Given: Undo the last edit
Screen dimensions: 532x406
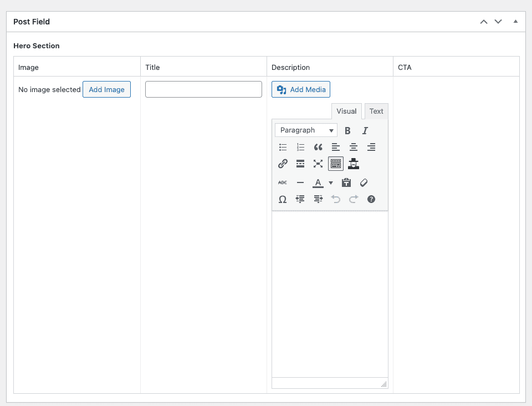Looking at the screenshot, I should (336, 199).
